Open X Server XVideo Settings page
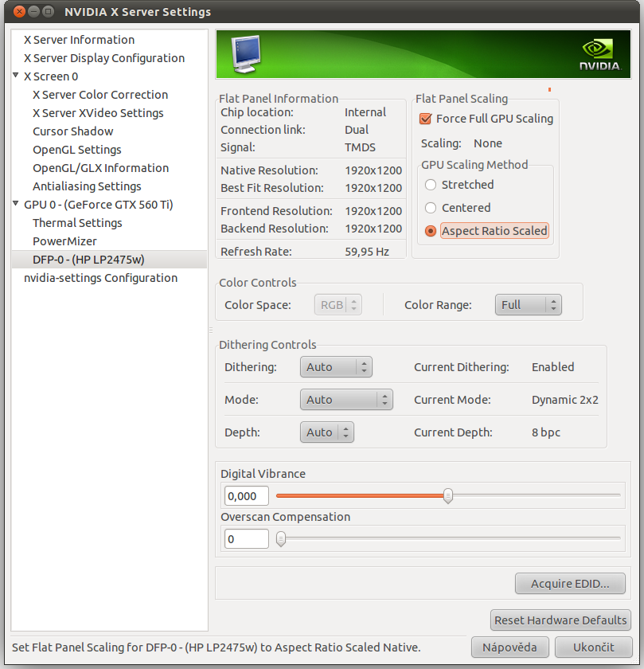Viewport: 644px width, 669px height. coord(98,113)
